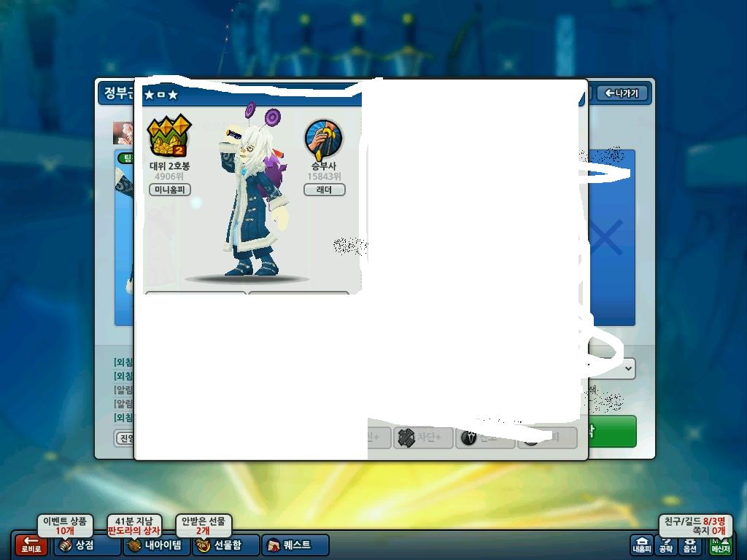This screenshot has height=560, width=747.
Task: Click the 미니홈피 button under the rank
Action: coord(170,190)
